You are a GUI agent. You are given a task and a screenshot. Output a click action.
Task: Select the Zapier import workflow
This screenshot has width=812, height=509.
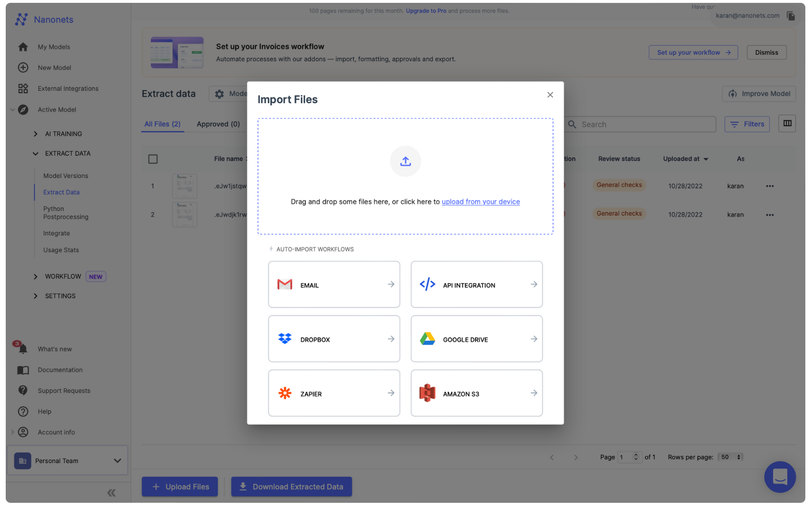(x=334, y=393)
